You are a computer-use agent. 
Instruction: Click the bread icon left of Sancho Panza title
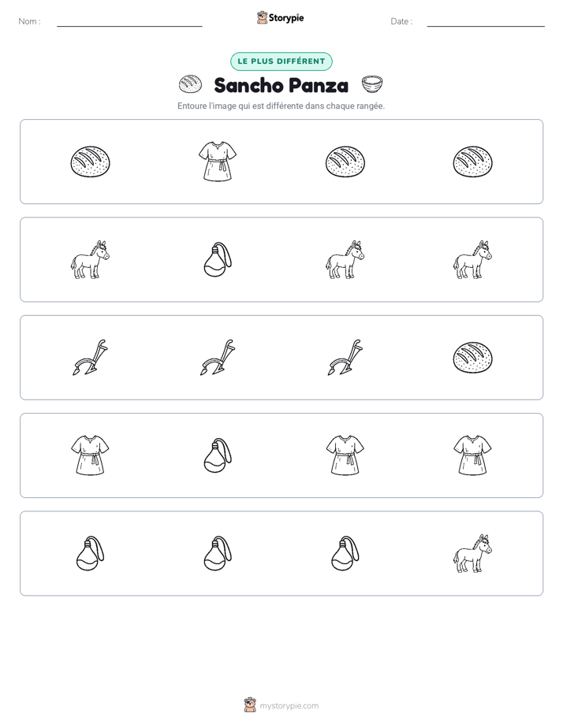[x=190, y=84]
